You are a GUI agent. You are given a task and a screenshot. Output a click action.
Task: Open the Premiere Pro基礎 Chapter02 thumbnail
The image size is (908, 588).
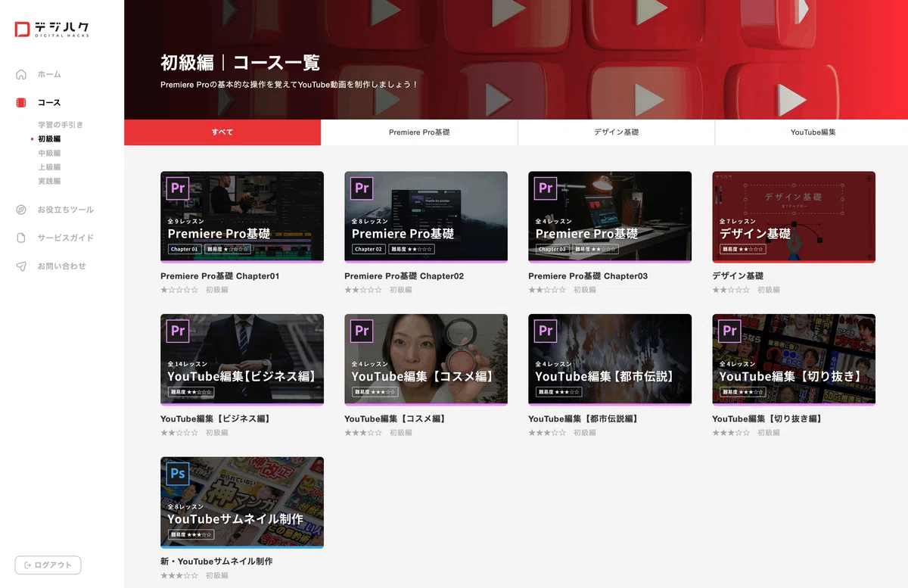(426, 217)
